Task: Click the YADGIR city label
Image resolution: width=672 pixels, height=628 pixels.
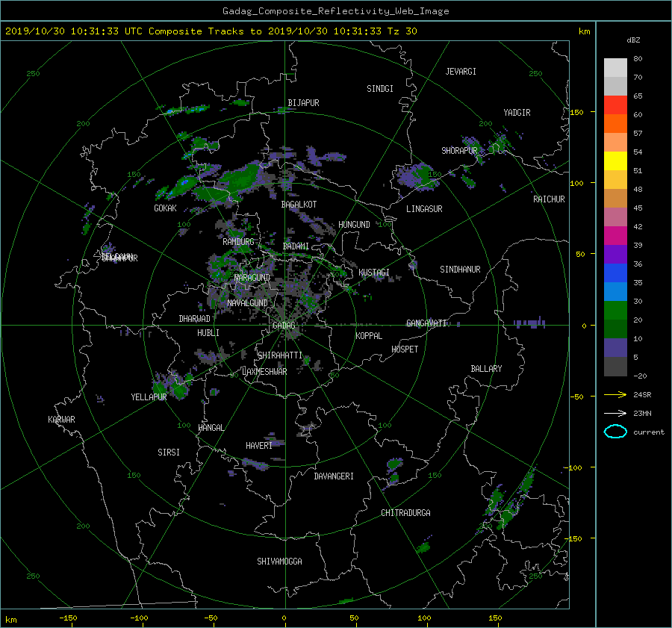Action: (517, 113)
